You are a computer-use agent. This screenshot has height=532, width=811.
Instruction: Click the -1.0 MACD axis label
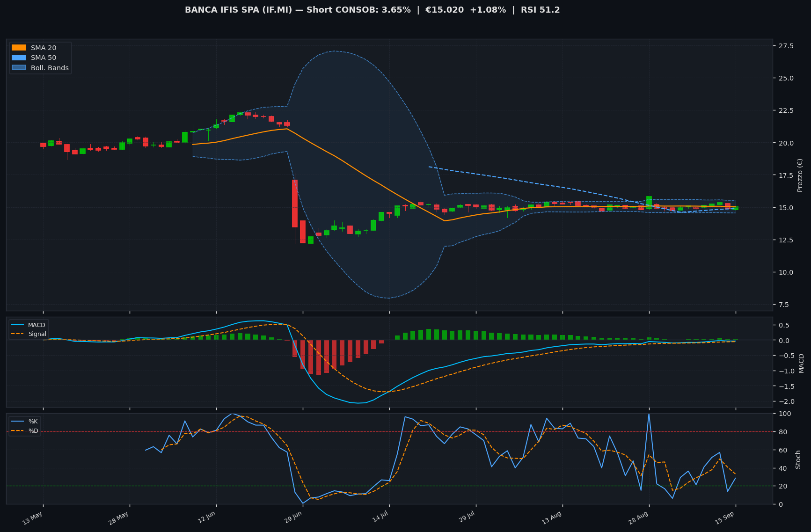(786, 371)
